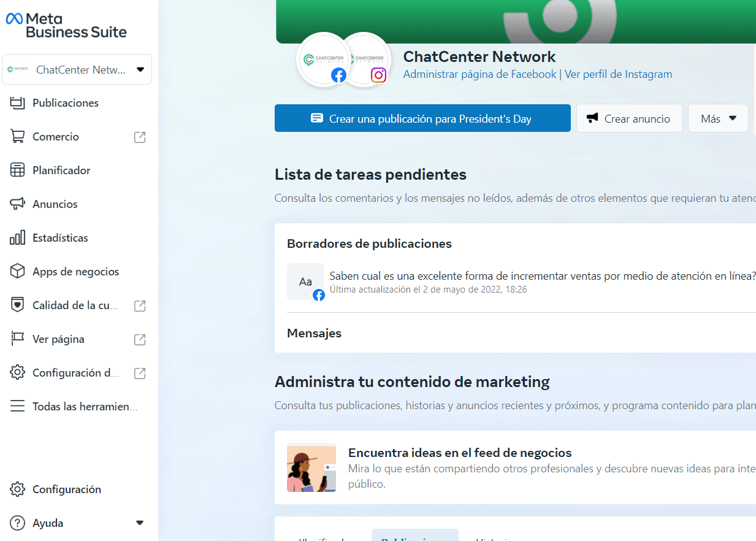Expand the Ayuda menu arrow

[140, 523]
